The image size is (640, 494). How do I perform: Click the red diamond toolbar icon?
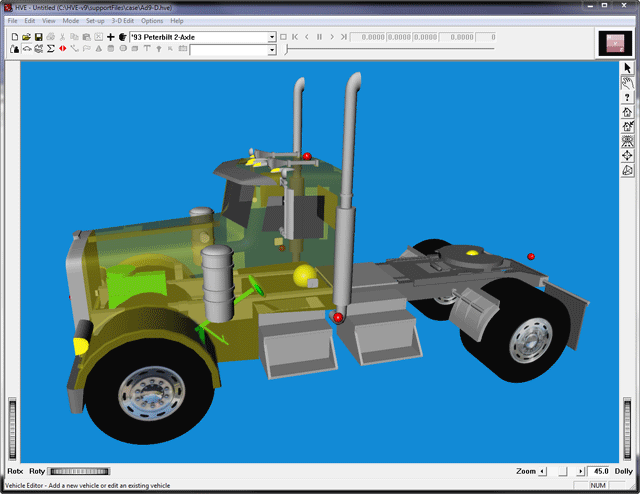(x=62, y=49)
